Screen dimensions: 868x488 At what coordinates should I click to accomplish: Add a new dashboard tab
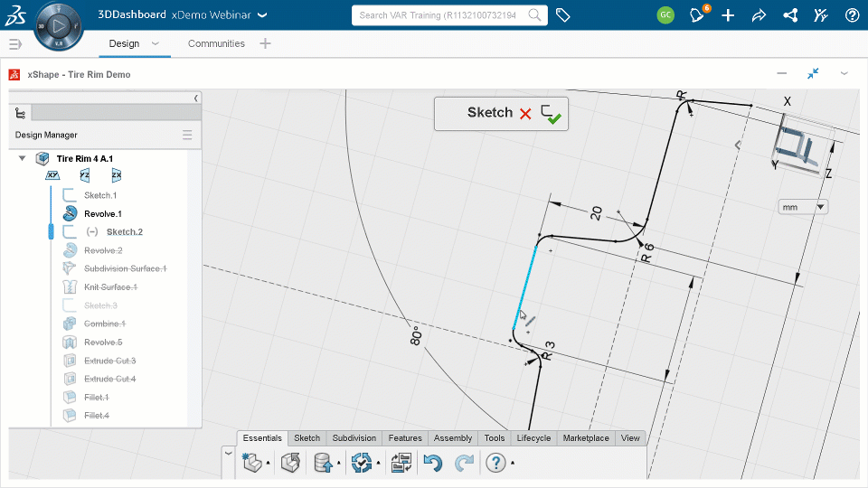pyautogui.click(x=265, y=43)
